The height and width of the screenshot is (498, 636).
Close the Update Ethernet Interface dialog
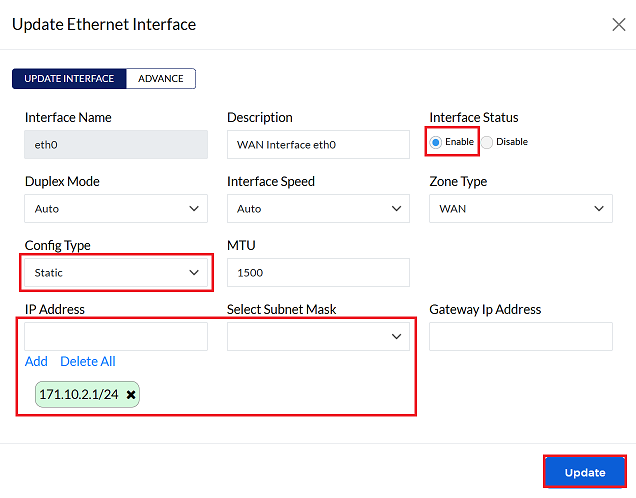tap(619, 24)
